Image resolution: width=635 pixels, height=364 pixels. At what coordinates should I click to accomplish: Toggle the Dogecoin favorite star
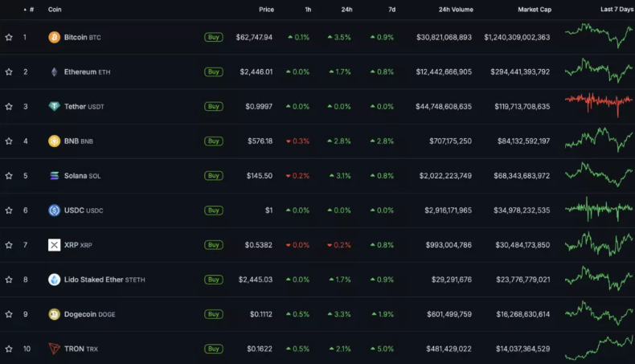[x=9, y=314]
